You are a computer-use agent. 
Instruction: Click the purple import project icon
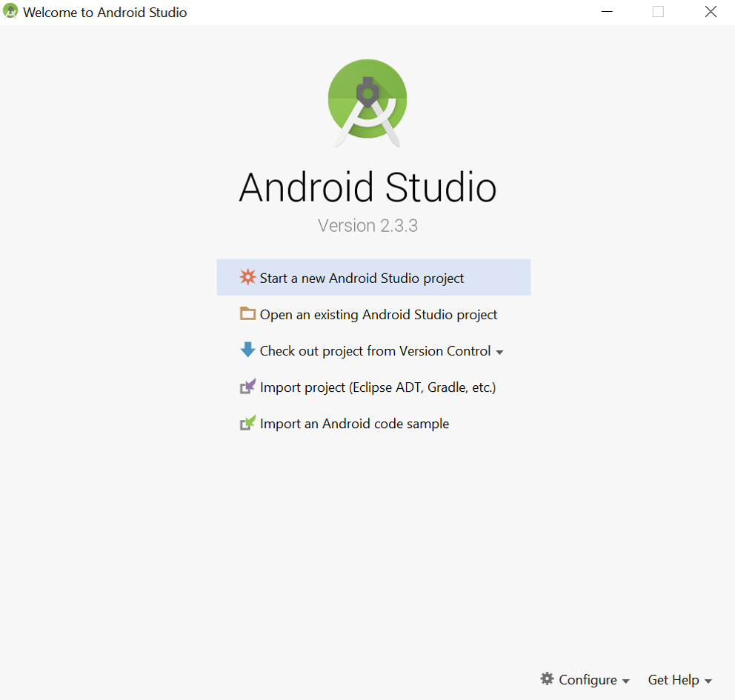click(x=247, y=386)
